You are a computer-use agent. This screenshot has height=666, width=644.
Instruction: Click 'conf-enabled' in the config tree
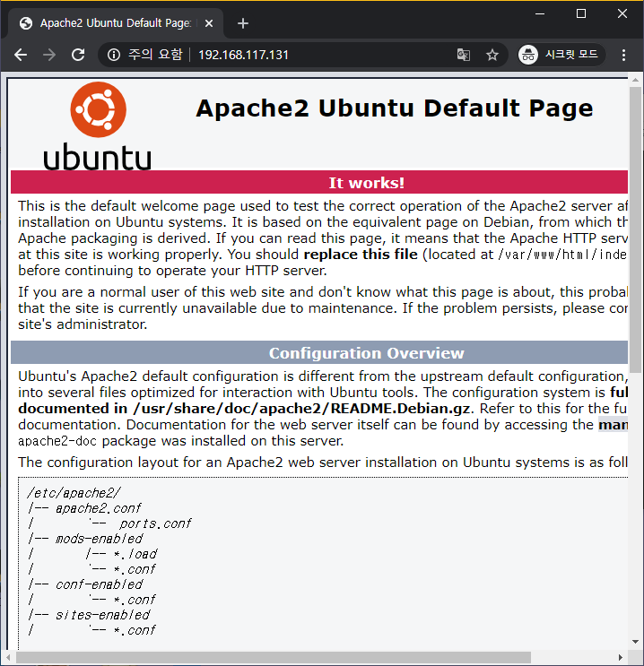(99, 584)
